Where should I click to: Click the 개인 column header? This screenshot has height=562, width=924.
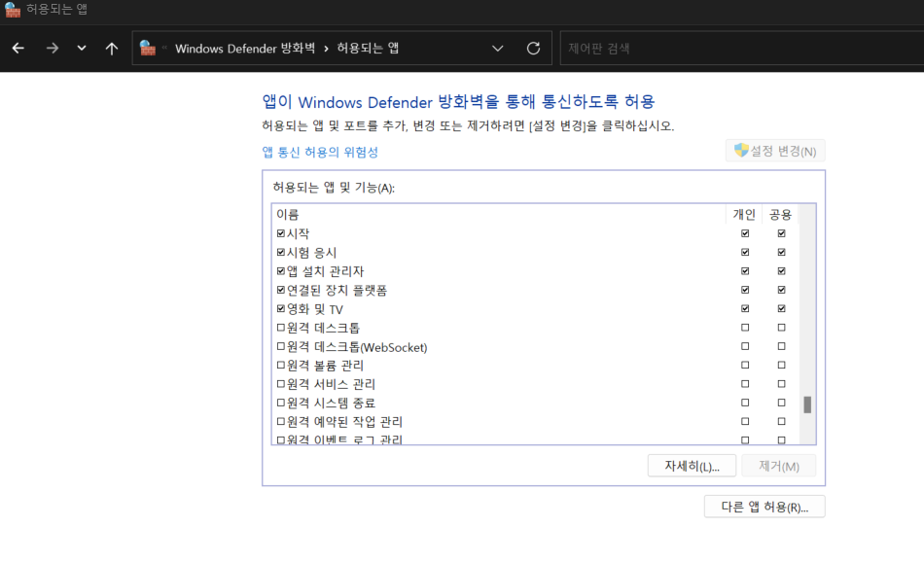pos(744,215)
